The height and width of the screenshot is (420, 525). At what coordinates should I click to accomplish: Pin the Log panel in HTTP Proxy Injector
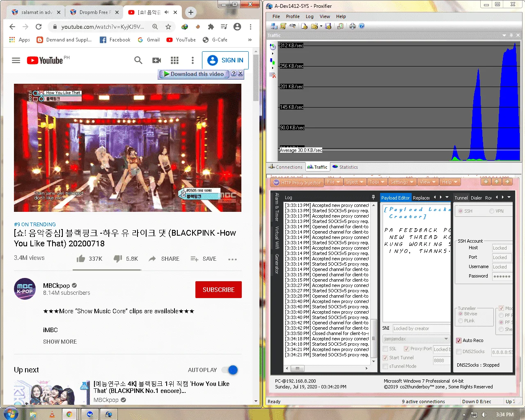(373, 197)
